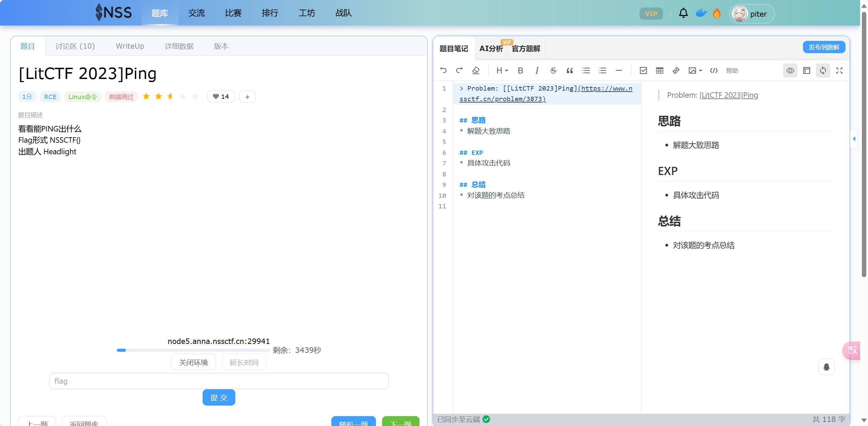
Task: Insert a hyperlink with the link icon
Action: (x=676, y=70)
